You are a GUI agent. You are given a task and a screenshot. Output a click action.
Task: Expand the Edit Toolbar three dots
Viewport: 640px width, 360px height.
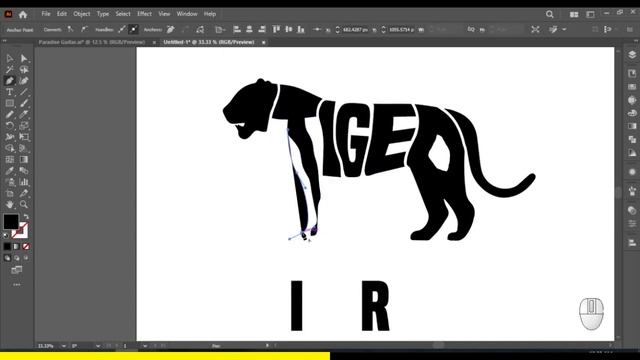[x=17, y=284]
